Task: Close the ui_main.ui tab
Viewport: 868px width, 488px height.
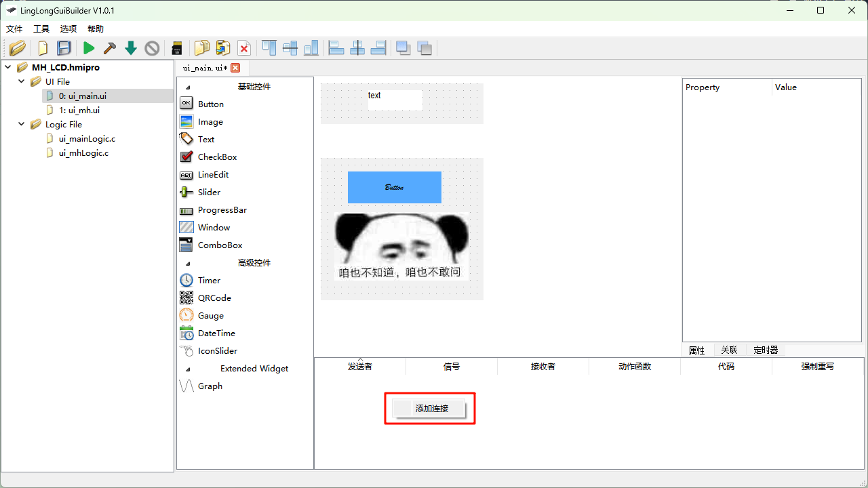Action: point(235,68)
